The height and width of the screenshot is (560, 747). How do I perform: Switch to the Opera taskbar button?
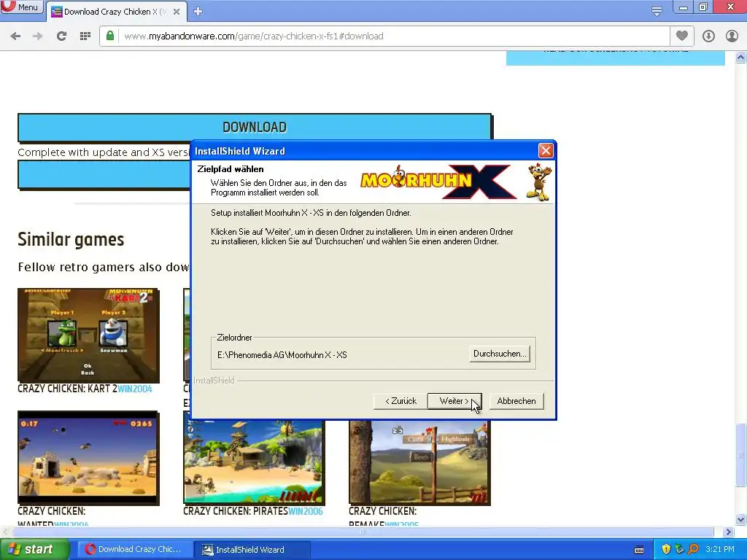click(x=134, y=550)
